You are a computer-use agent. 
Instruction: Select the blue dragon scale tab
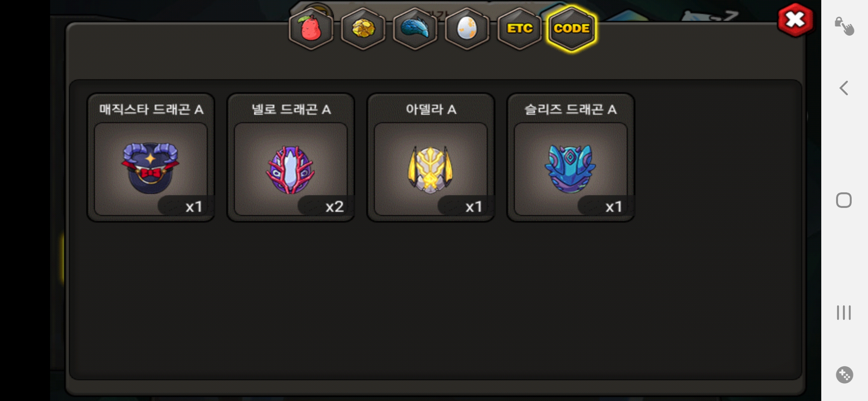[415, 29]
